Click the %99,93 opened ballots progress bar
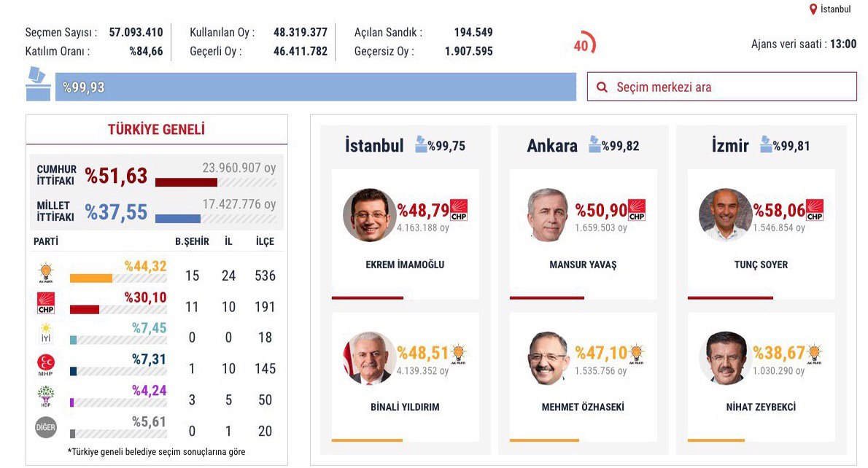This screenshot has height=468, width=868. pyautogui.click(x=315, y=87)
